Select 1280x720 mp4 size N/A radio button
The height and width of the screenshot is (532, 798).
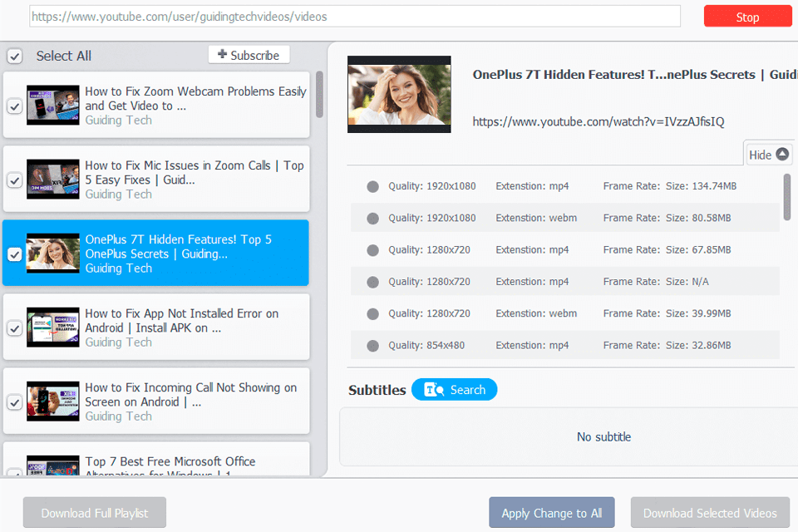372,282
